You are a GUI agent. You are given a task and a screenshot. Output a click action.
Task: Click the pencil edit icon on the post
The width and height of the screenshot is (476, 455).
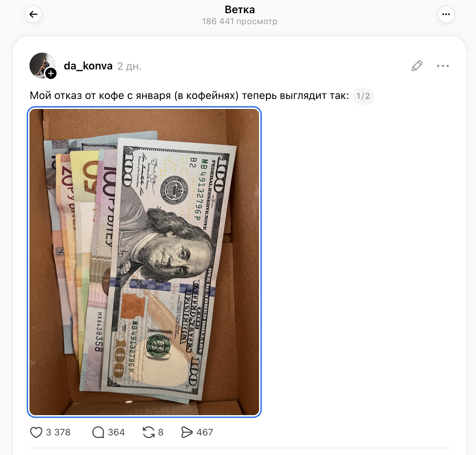[x=417, y=66]
